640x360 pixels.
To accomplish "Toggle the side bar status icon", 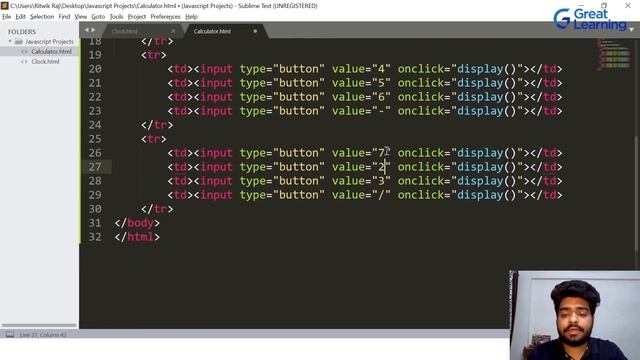I will [10, 335].
